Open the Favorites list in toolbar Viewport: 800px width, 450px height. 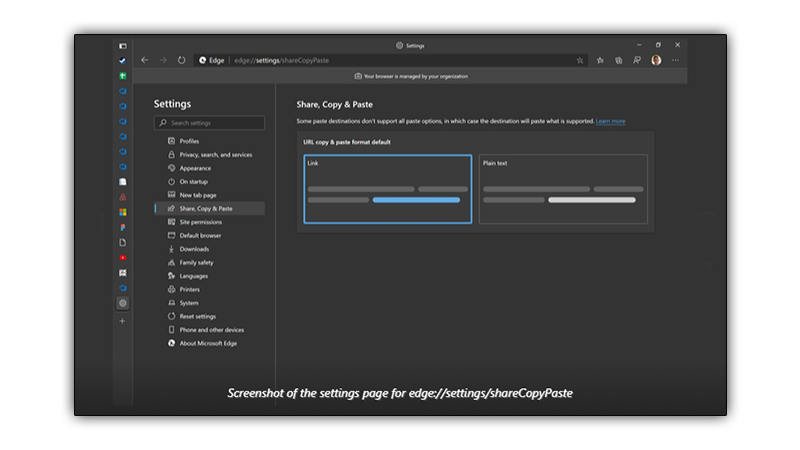tap(600, 60)
